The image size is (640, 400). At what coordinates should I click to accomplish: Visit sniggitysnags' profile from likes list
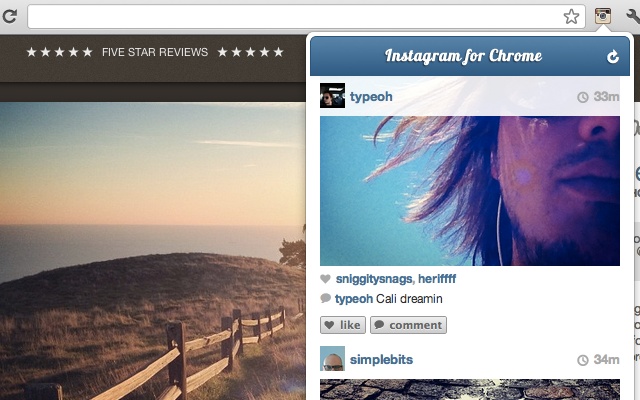pyautogui.click(x=373, y=279)
